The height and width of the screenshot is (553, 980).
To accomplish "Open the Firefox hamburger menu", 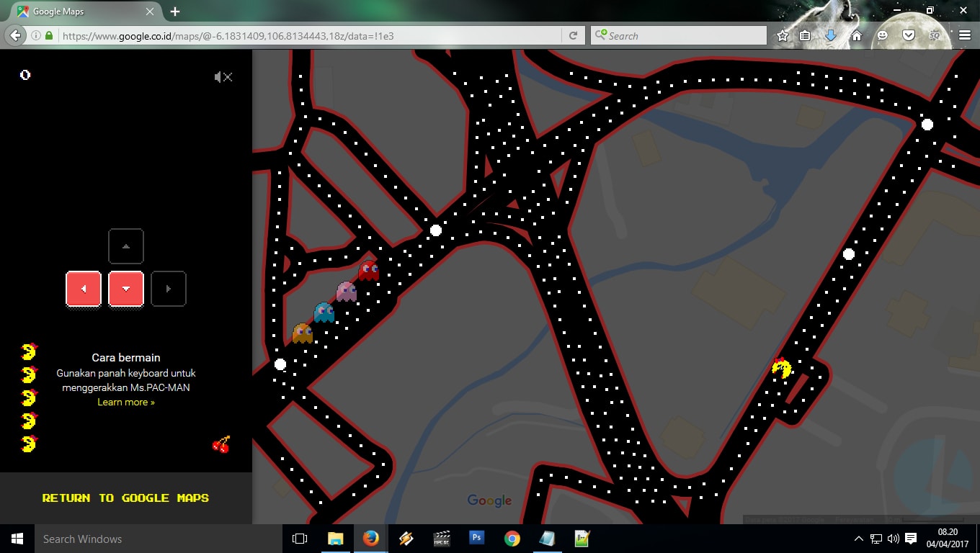I will pyautogui.click(x=965, y=35).
